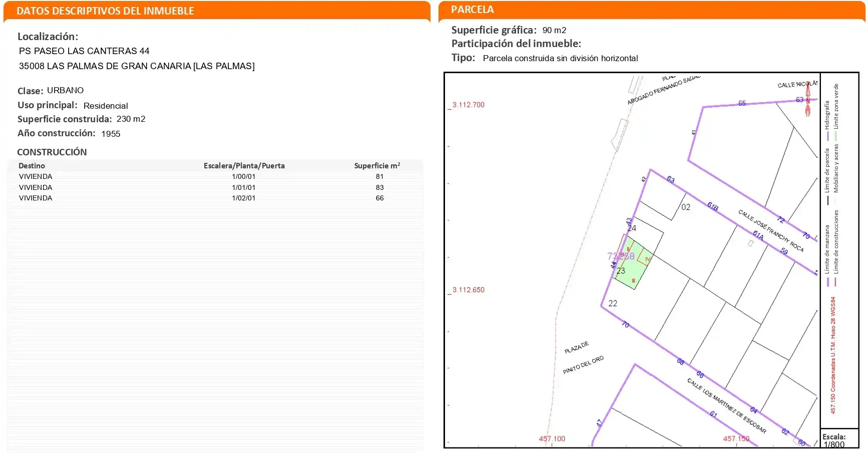Click the Mobiliario y aceras legend entry
868x453 pixels.
pyautogui.click(x=835, y=174)
